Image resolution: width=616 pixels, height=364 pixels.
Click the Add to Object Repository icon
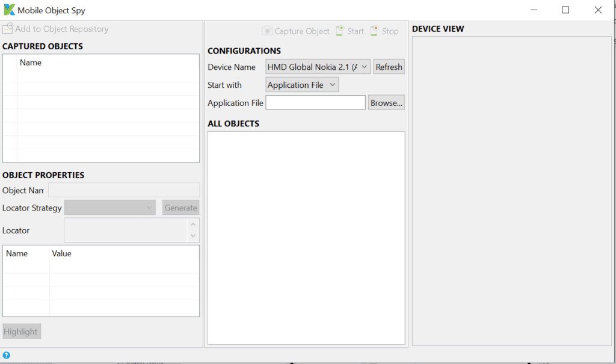coord(8,29)
